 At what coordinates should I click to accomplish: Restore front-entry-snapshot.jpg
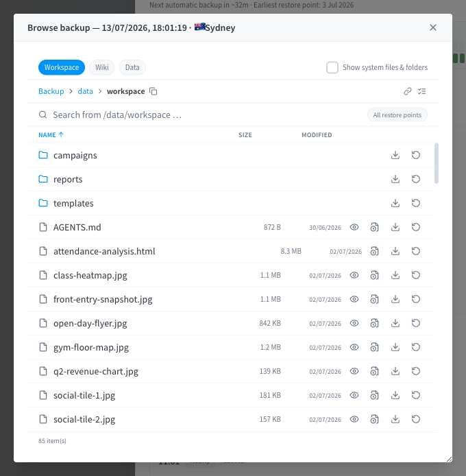pos(416,299)
